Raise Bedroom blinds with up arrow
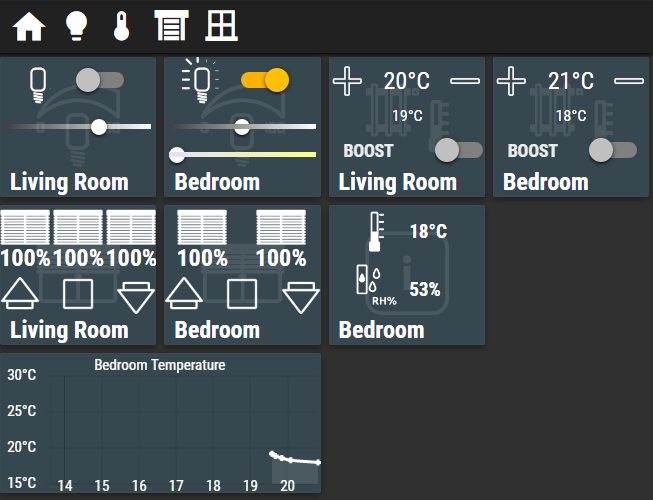653x500 pixels. [x=184, y=294]
